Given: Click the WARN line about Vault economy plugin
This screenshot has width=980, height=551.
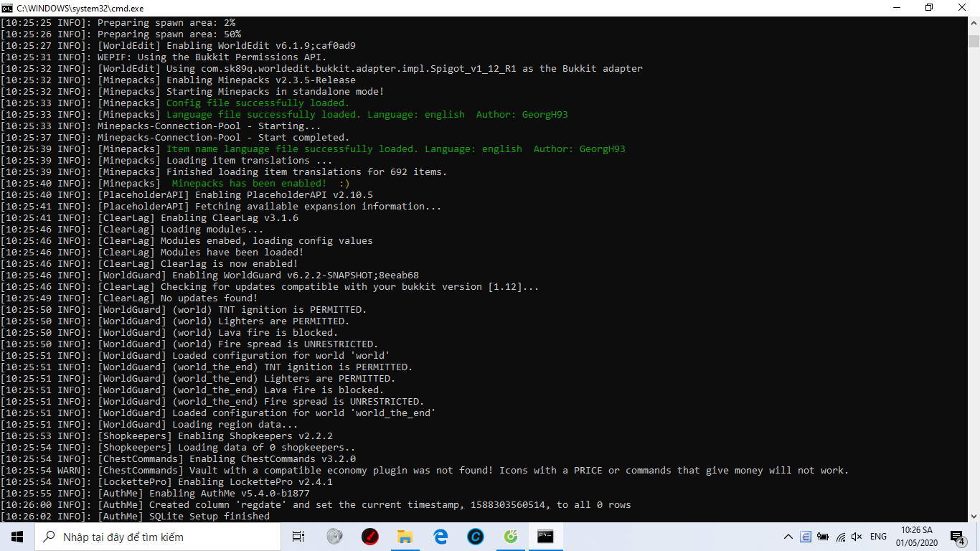Looking at the screenshot, I should pyautogui.click(x=425, y=471).
